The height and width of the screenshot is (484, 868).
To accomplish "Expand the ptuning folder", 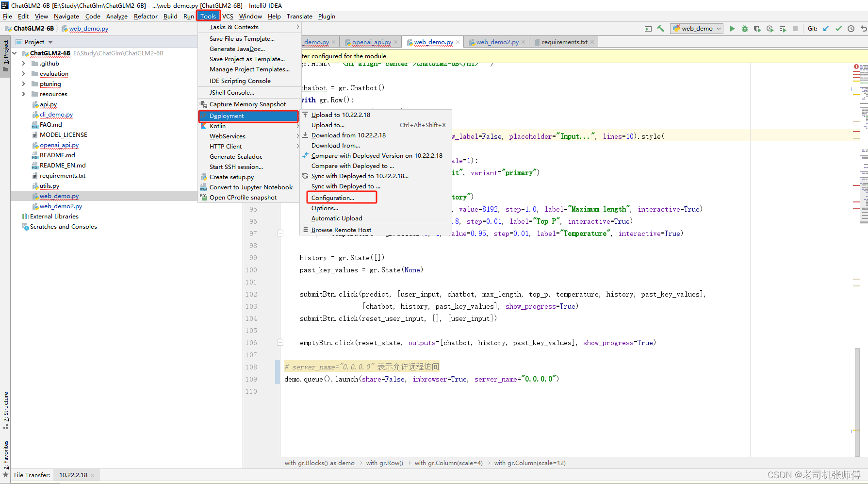I will pyautogui.click(x=23, y=84).
